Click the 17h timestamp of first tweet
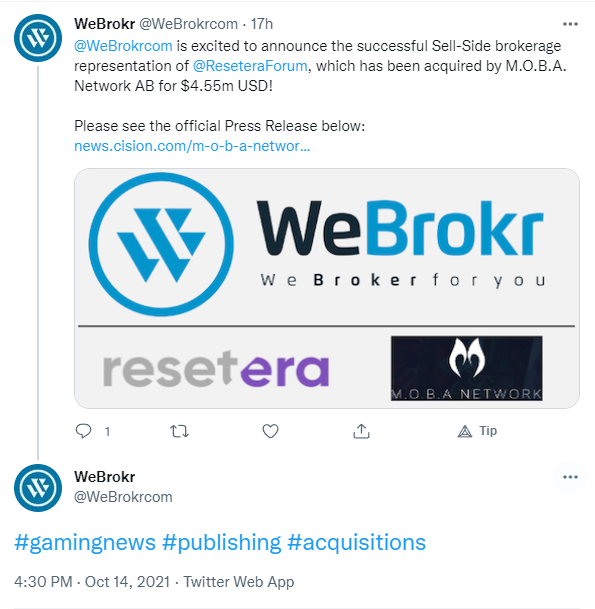Screen dimensions: 595x609 (261, 24)
